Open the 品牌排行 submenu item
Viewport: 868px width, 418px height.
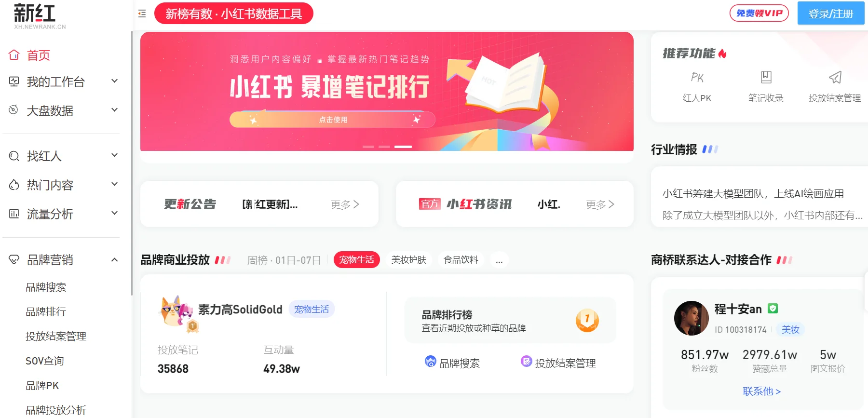(46, 312)
